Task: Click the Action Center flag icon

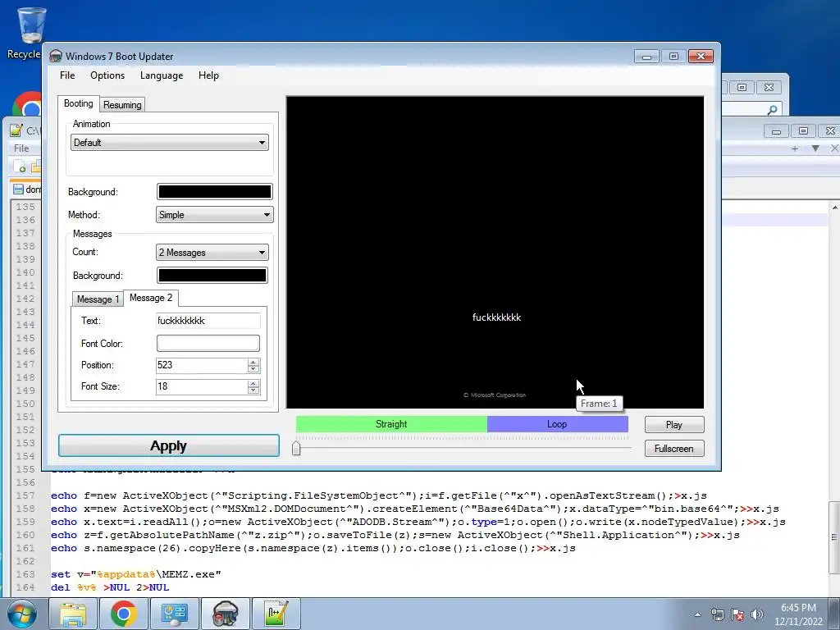Action: coord(737,614)
